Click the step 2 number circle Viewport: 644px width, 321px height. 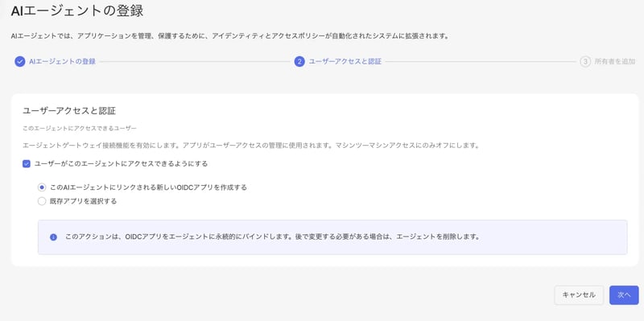pos(299,62)
